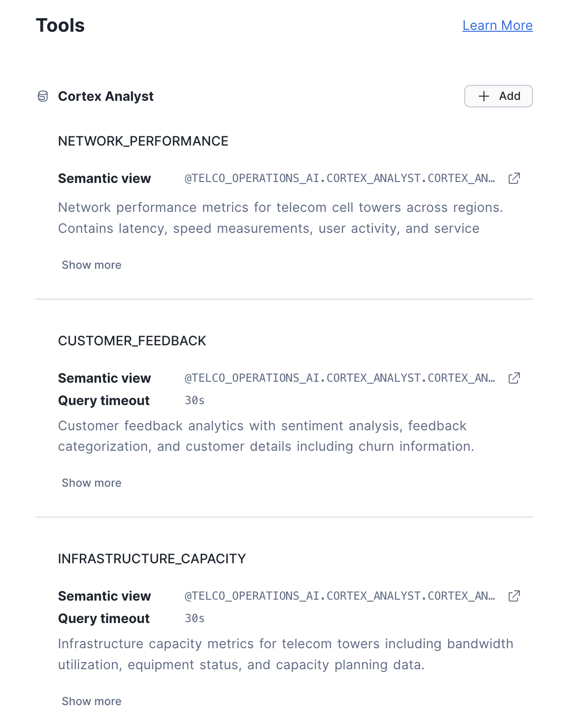Click the Tools page title
This screenshot has height=714, width=588.
(60, 25)
